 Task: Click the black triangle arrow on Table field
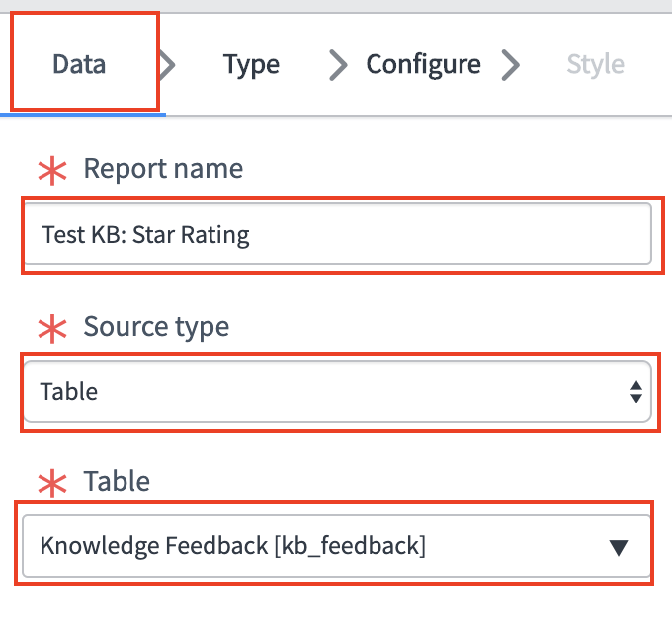pos(619,546)
